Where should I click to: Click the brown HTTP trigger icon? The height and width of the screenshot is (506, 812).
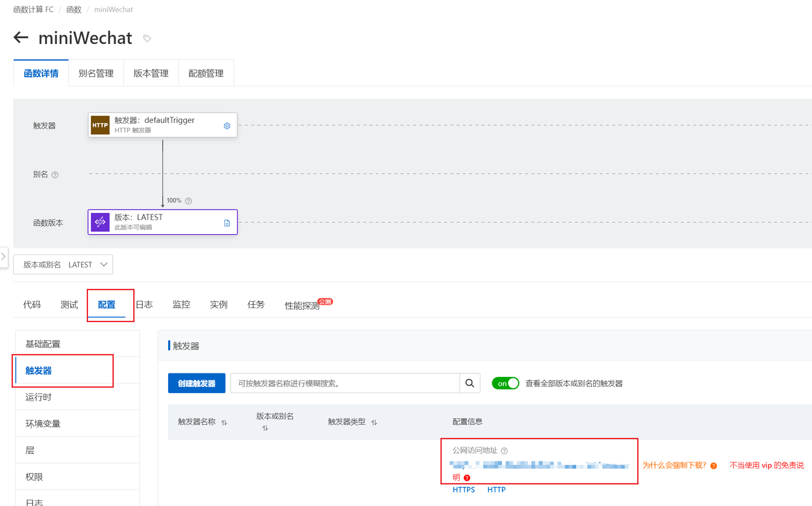(x=100, y=125)
